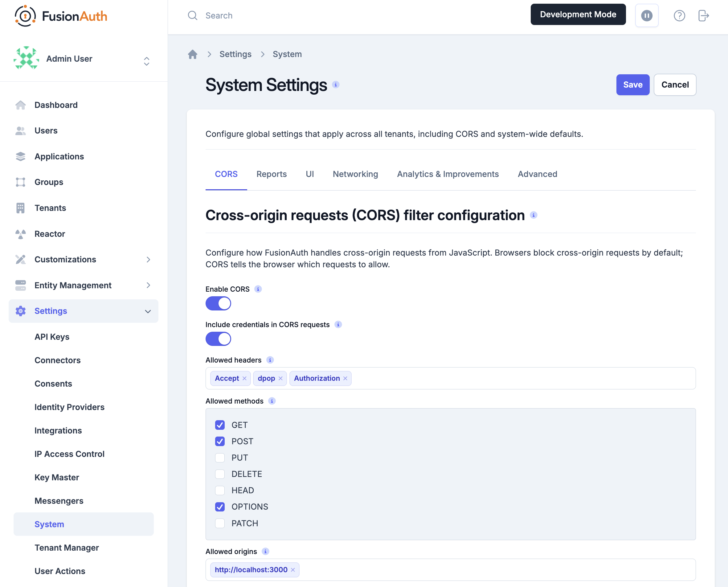Click the Customizations brush icon in sidebar
The height and width of the screenshot is (587, 728).
(21, 259)
